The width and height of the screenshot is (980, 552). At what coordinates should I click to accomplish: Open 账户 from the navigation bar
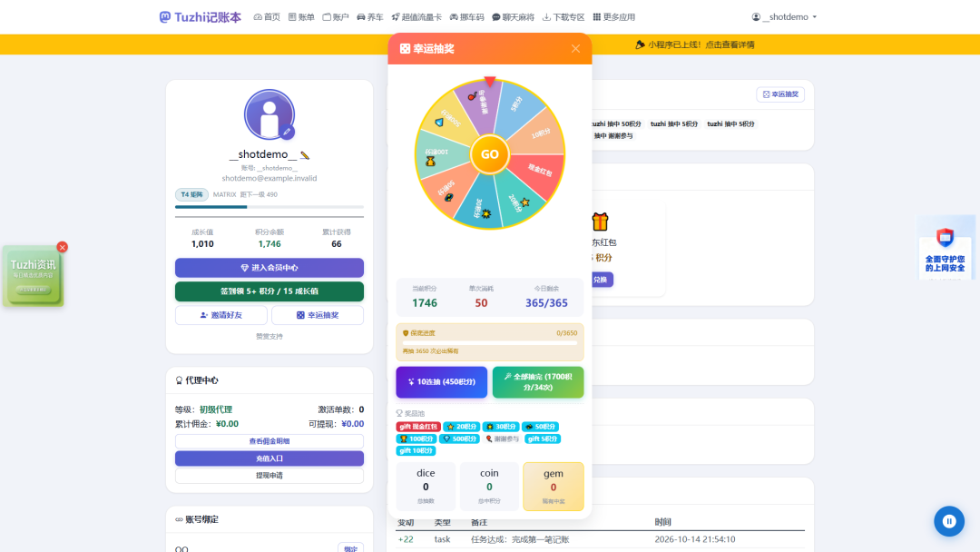click(336, 17)
